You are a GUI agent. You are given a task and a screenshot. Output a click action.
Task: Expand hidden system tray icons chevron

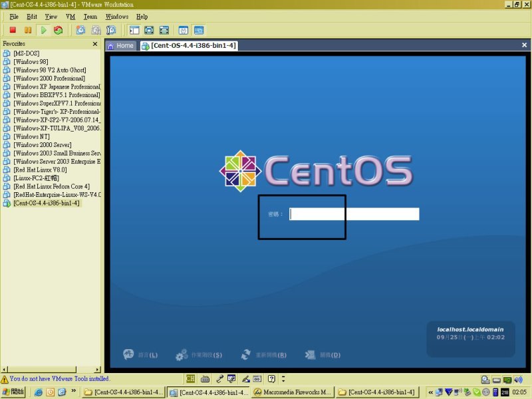[430, 392]
